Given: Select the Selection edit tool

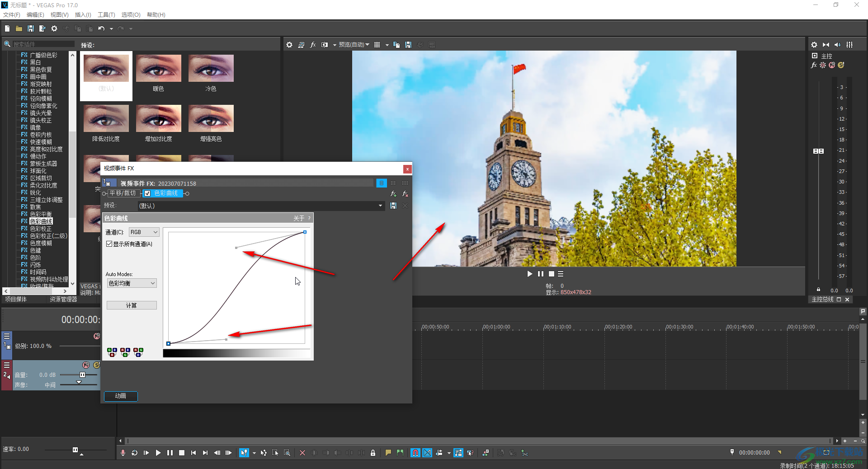Looking at the screenshot, I should pos(275,453).
